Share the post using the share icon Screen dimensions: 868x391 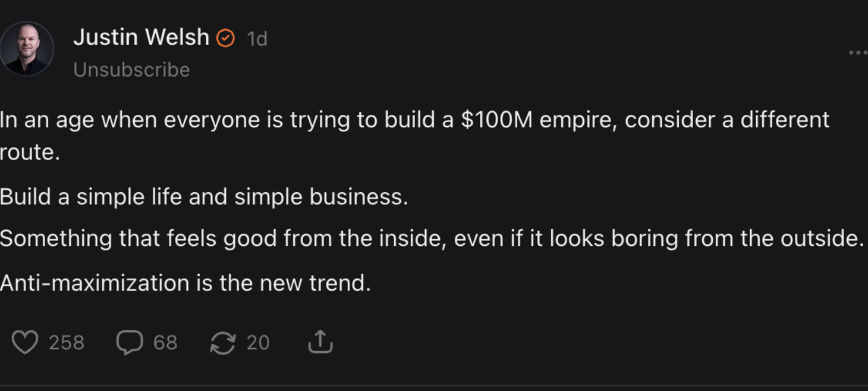coord(320,342)
